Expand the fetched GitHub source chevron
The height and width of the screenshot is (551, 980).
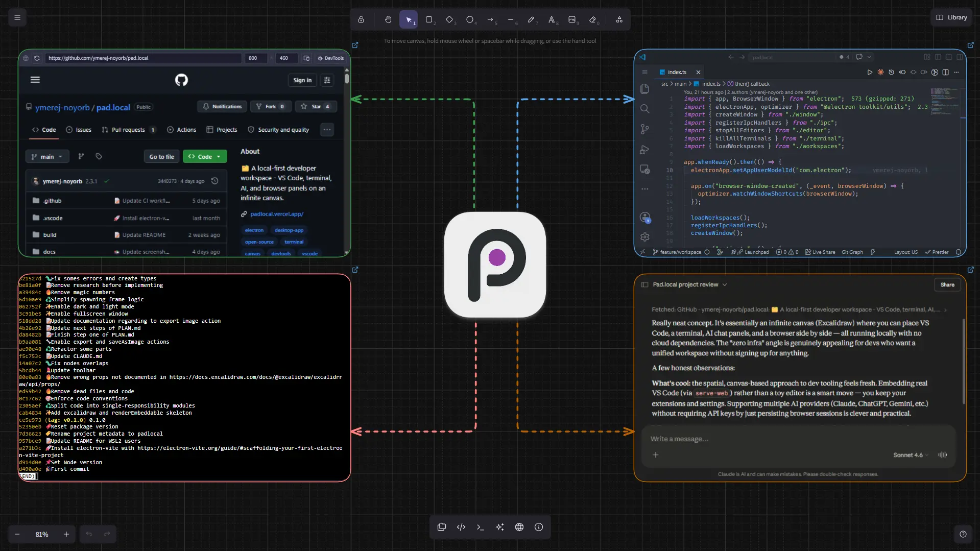(x=946, y=310)
